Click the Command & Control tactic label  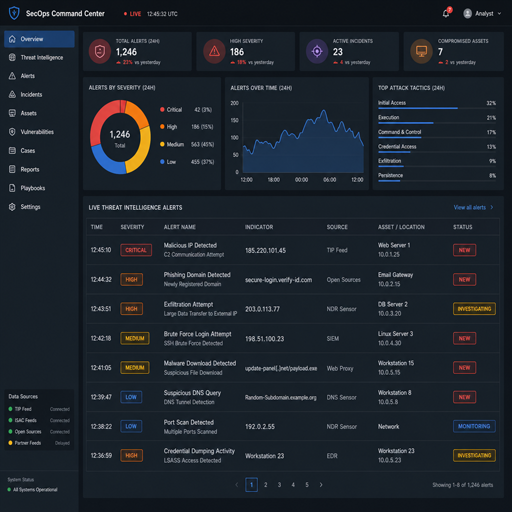point(399,132)
